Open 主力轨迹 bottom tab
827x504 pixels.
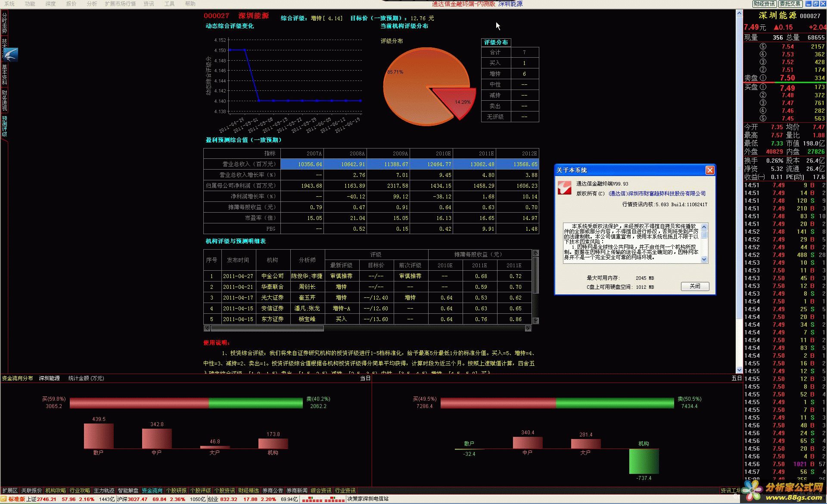[x=104, y=491]
